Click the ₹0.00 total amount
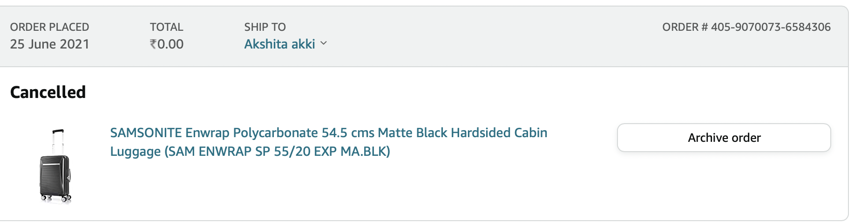 [x=167, y=44]
